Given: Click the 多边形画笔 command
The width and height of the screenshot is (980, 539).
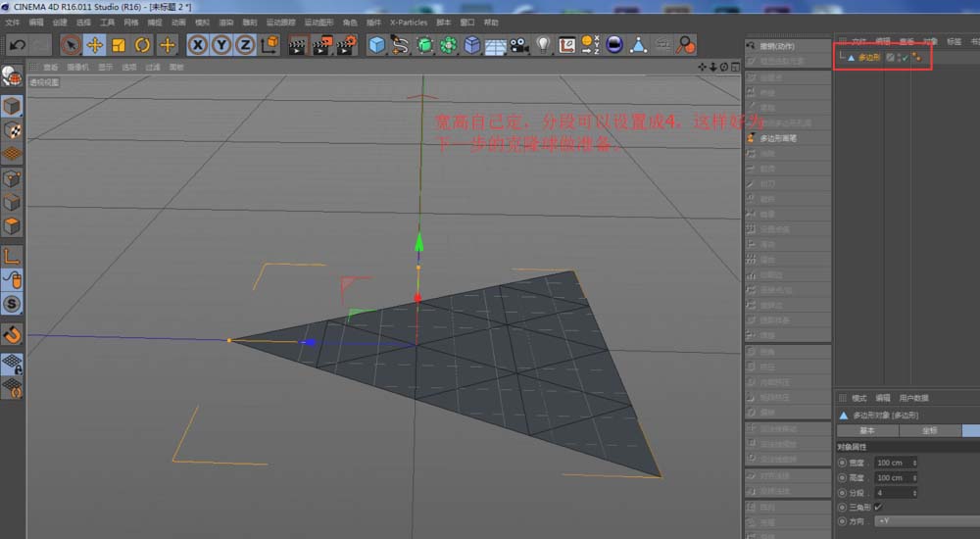Looking at the screenshot, I should click(780, 138).
